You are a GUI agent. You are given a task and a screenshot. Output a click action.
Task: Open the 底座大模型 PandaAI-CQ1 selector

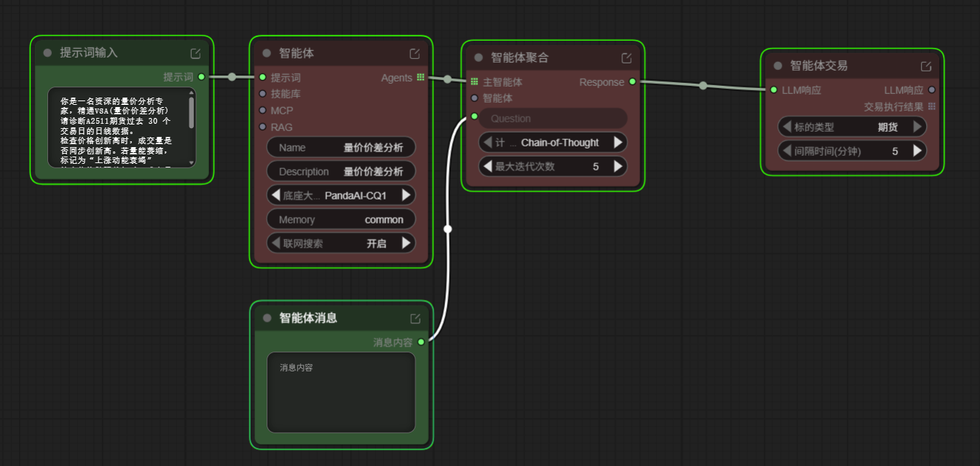pos(340,194)
